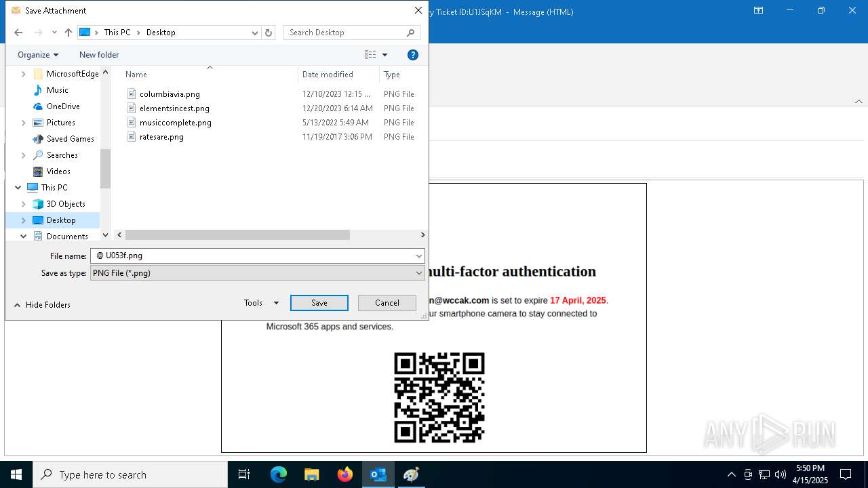
Task: Select MicrosoftEdge folder in the tree
Action: click(73, 74)
